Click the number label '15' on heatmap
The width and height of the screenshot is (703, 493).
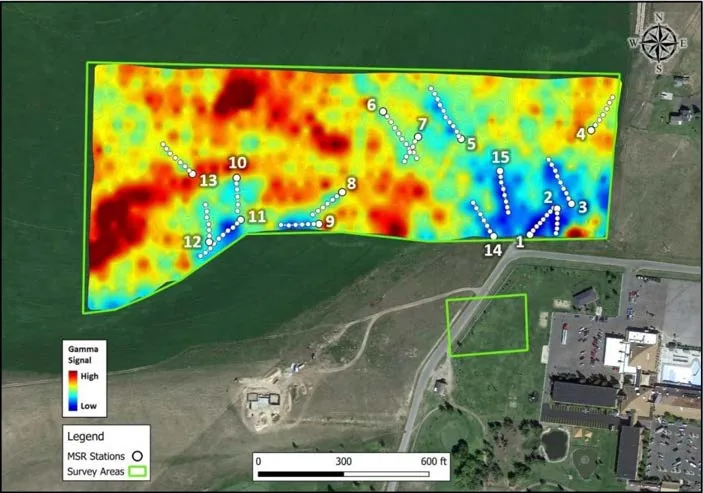click(501, 157)
